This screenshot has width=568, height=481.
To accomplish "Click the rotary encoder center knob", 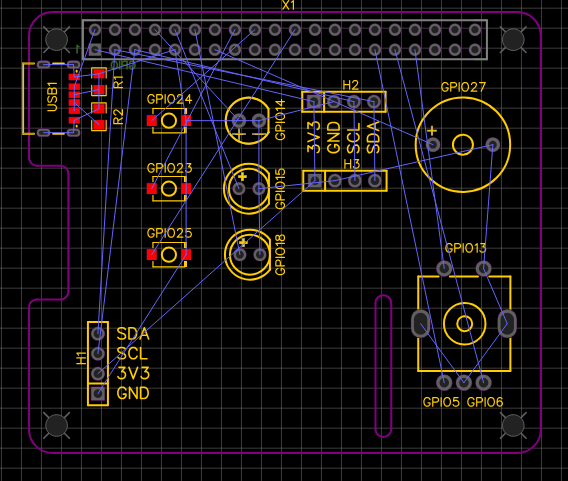I will [x=464, y=323].
